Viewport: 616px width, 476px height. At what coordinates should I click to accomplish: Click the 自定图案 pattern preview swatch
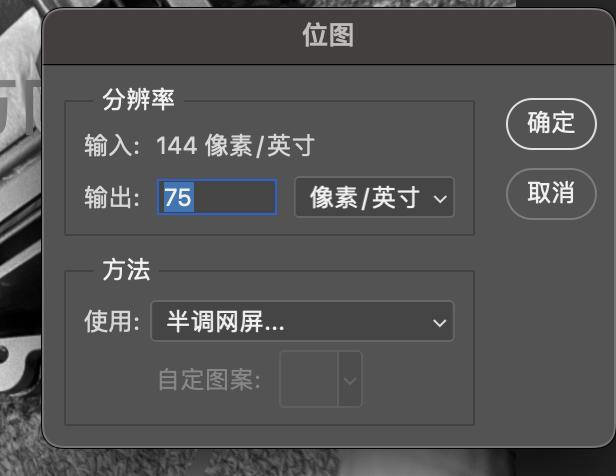(309, 379)
